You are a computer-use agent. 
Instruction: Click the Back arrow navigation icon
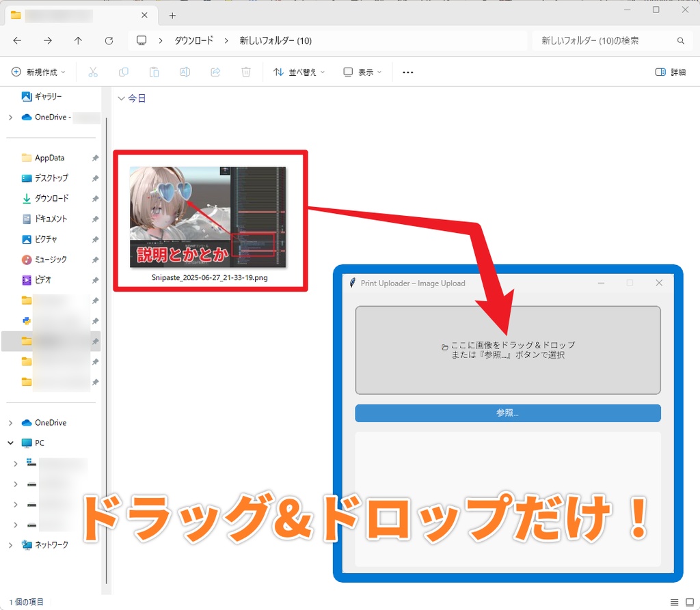[x=16, y=40]
